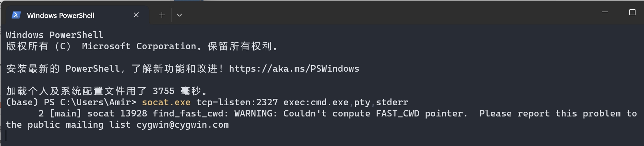
Task: Click the stderr option in the command
Action: (392, 102)
